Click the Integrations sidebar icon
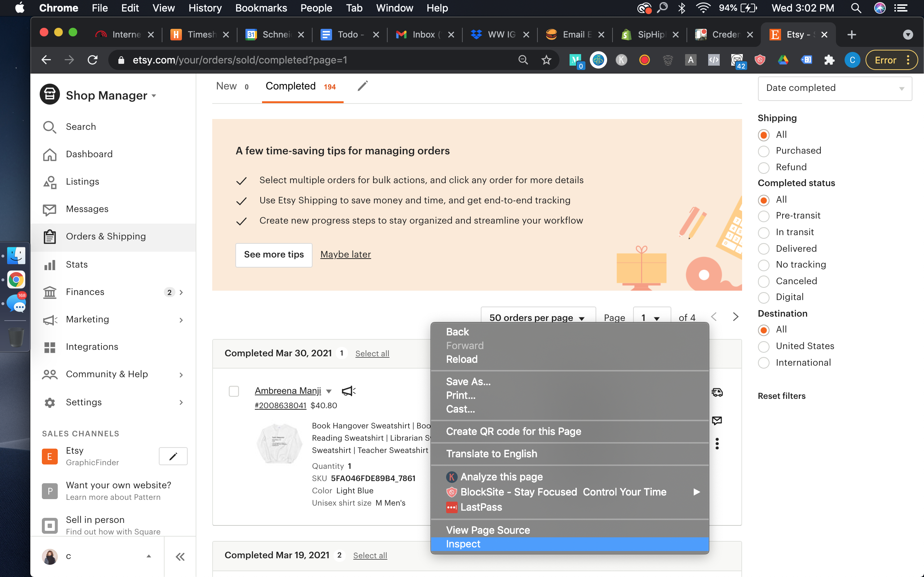Screen dimensions: 924x577 click(x=50, y=346)
